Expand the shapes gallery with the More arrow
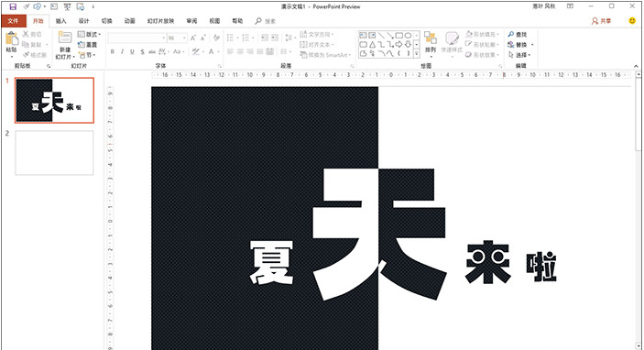Image resolution: width=644 pixels, height=350 pixels. pos(417,53)
